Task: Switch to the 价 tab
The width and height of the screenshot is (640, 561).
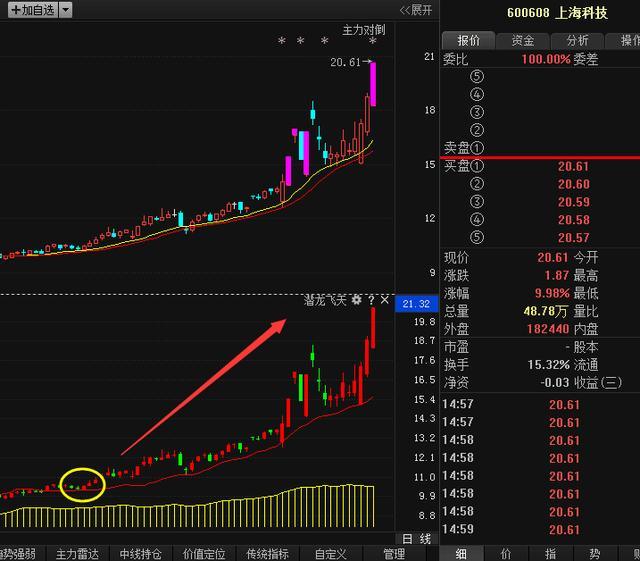Action: point(506,554)
